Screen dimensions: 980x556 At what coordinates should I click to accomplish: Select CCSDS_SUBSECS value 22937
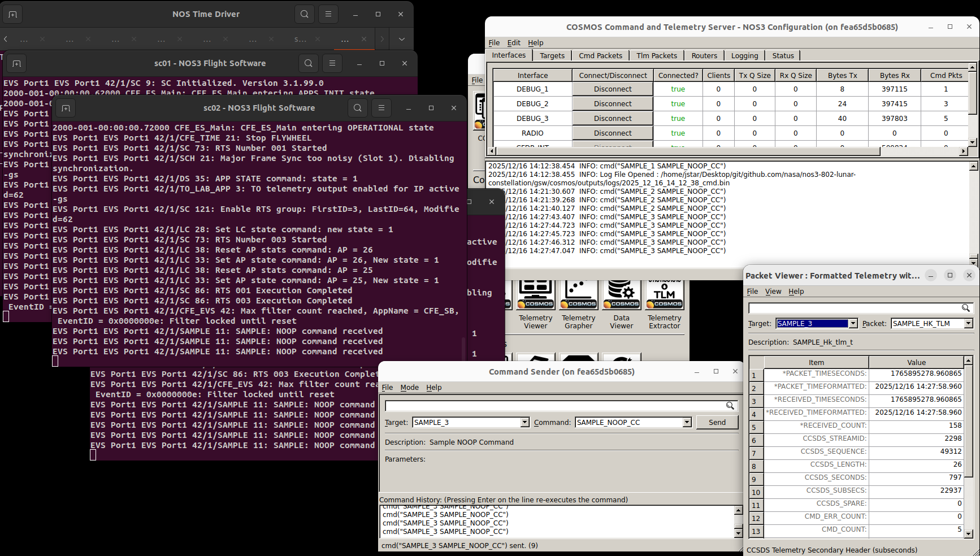point(916,491)
